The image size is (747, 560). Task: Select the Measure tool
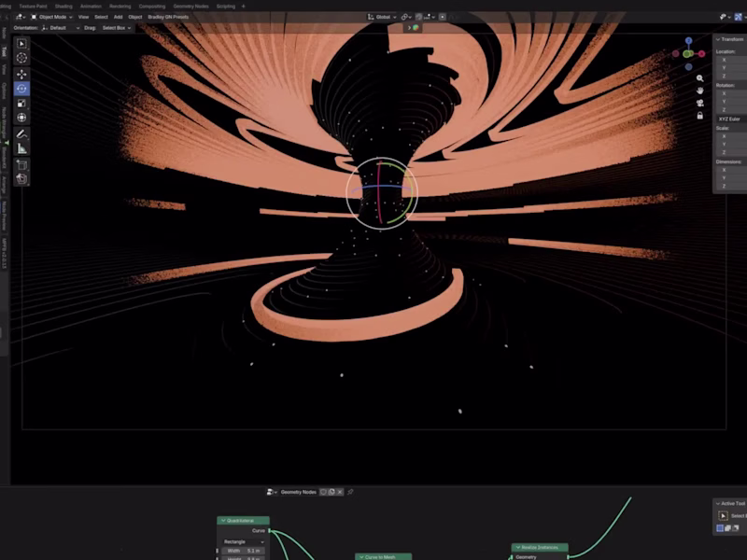pyautogui.click(x=21, y=148)
